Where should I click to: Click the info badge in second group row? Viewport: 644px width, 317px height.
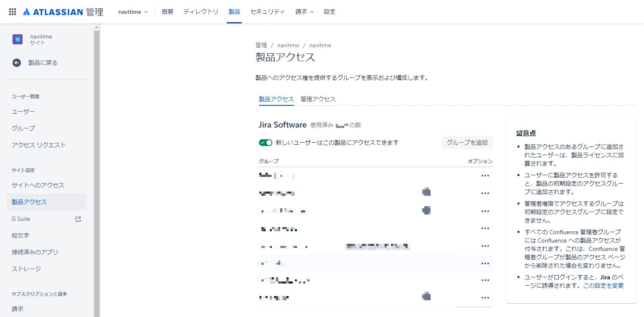426,192
